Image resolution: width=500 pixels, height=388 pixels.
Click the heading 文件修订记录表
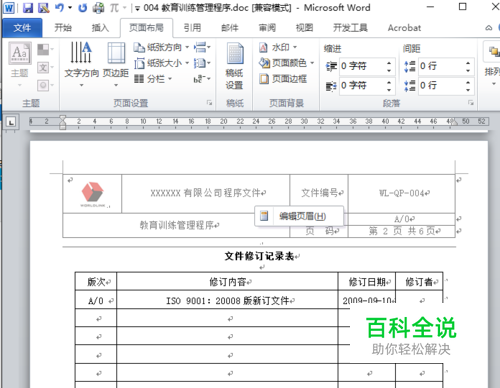[259, 256]
